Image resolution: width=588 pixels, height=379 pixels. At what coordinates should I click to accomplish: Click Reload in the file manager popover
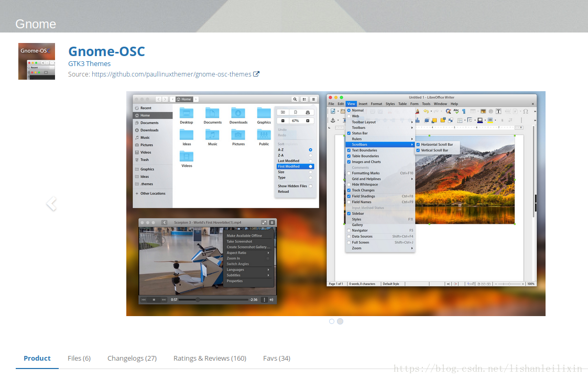(x=284, y=192)
